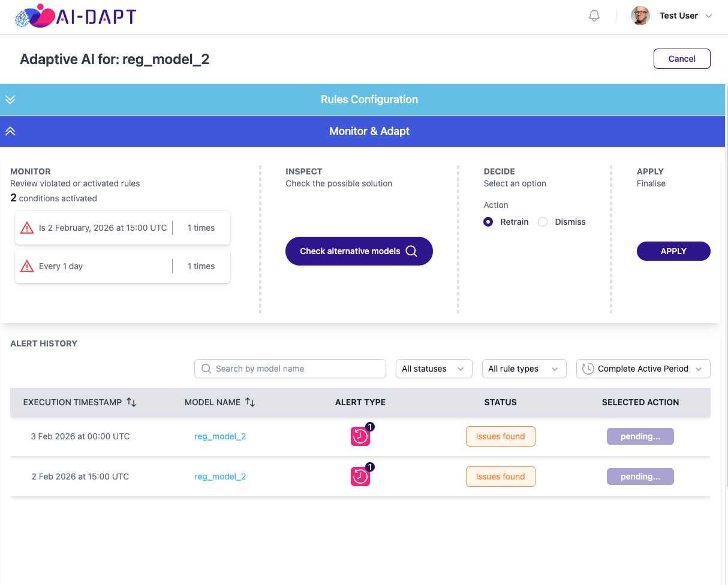
Task: Click warning icon for 2 February rule
Action: (x=27, y=228)
